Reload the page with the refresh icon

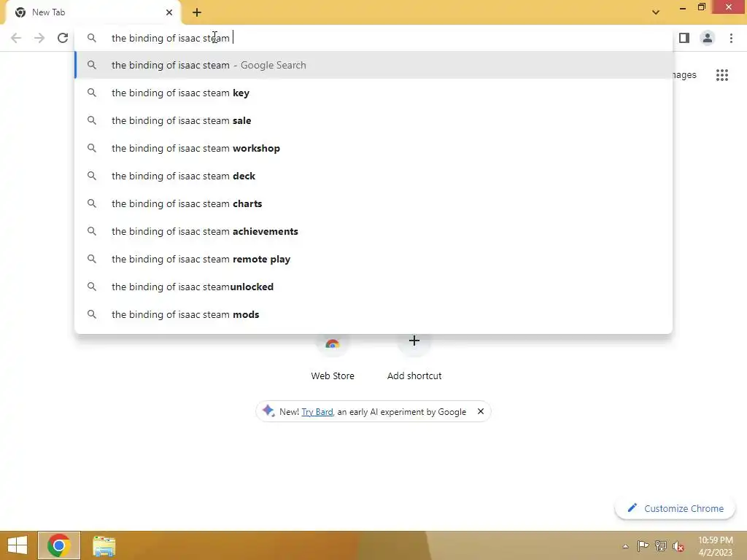point(63,38)
